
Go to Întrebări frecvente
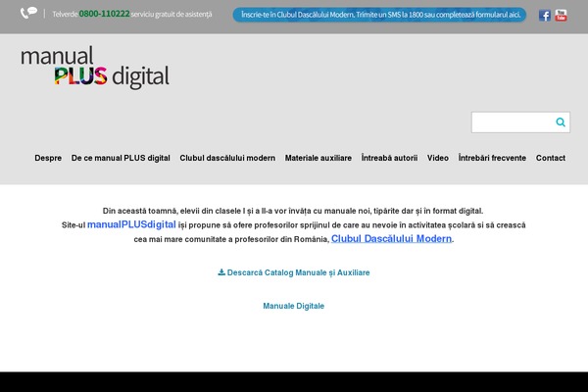point(492,158)
